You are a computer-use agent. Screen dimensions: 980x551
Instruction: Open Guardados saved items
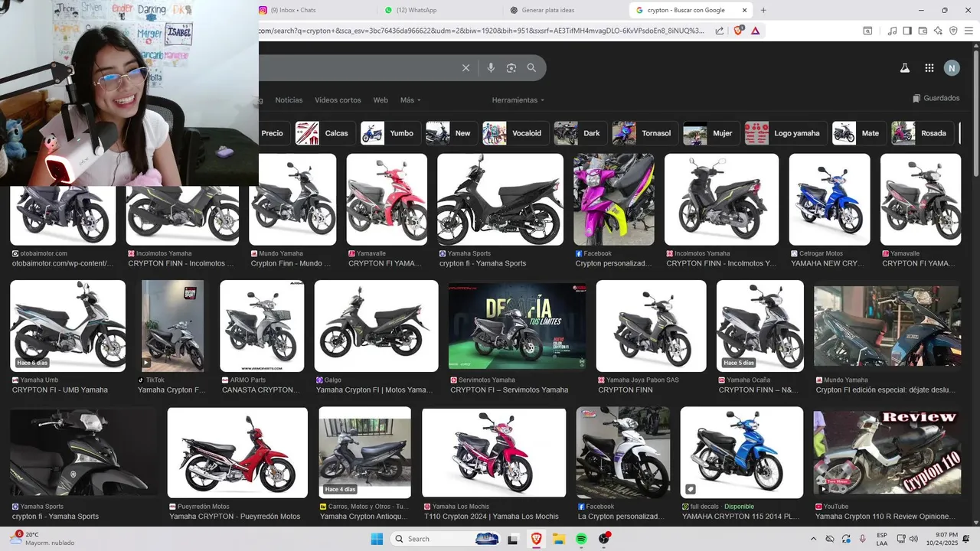(936, 98)
